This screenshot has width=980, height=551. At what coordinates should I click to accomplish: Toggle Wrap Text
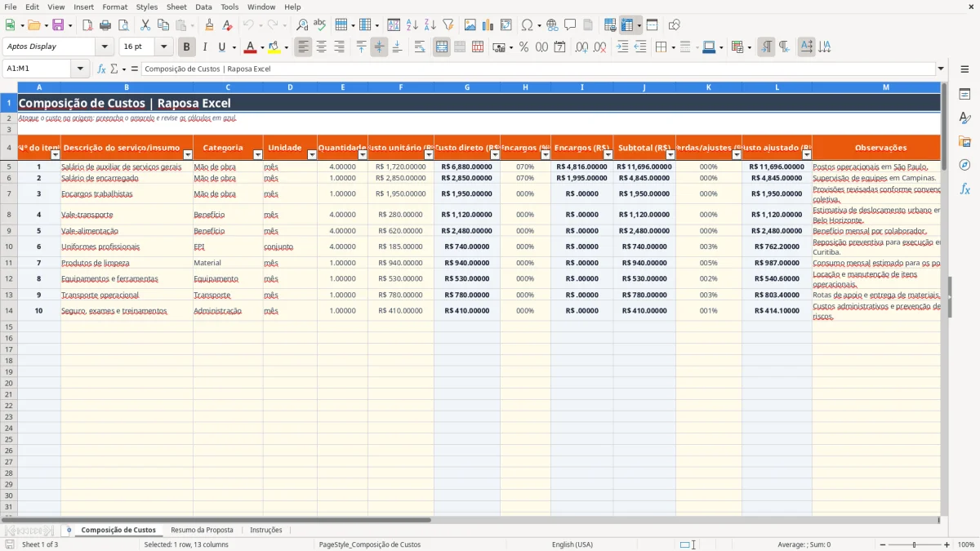(420, 47)
